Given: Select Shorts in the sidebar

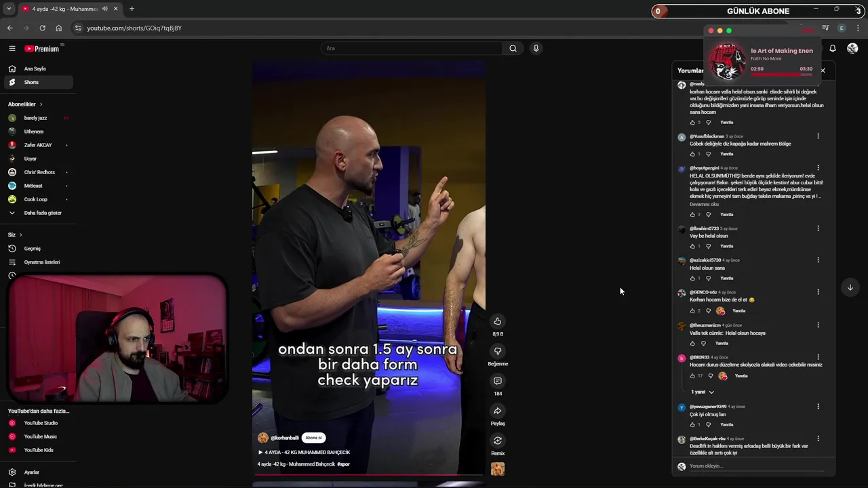Looking at the screenshot, I should click(x=37, y=82).
